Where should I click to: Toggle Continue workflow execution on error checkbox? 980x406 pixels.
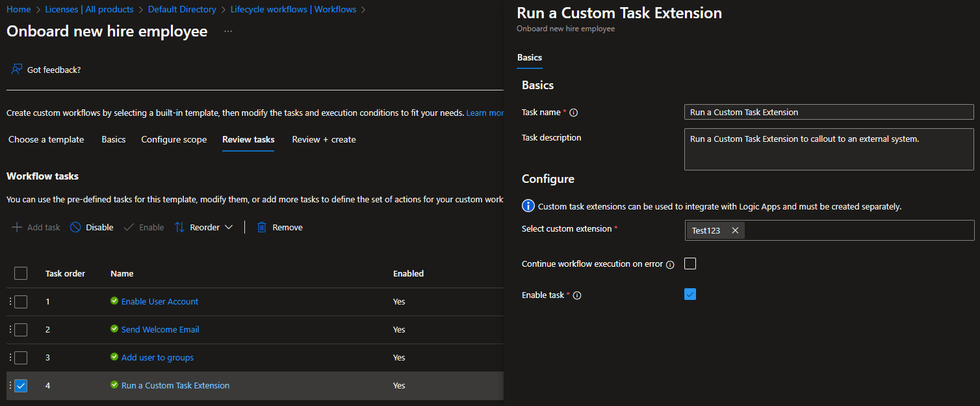pos(690,264)
